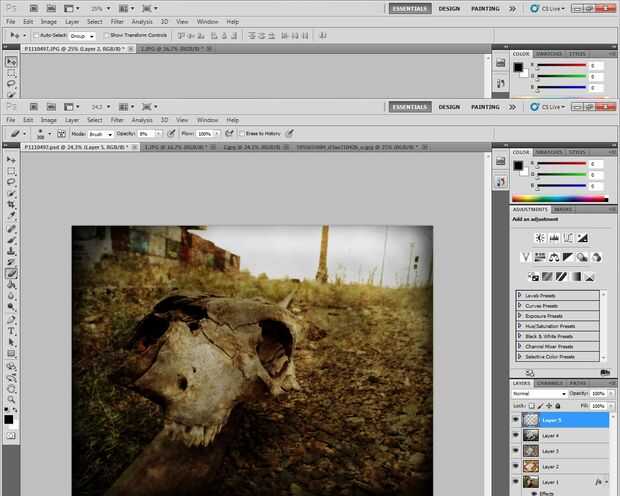This screenshot has width=620, height=496.
Task: Select the Crop tool in the toolbox
Action: [11, 204]
